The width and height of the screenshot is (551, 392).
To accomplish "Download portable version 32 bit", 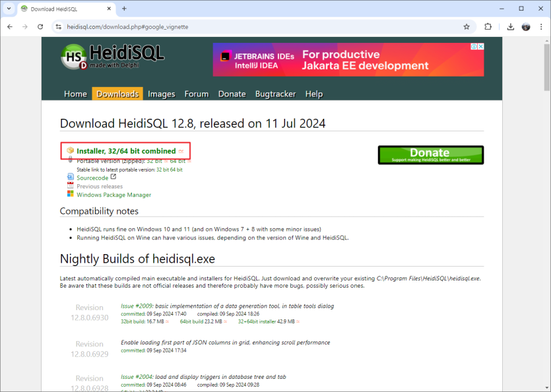I will point(154,161).
